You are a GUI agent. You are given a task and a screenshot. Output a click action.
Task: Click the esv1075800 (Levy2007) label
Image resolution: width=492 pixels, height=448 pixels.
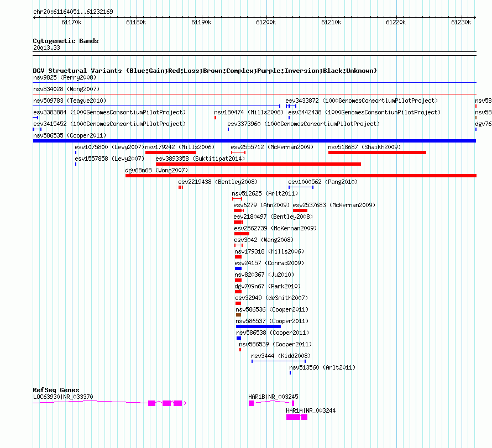coord(109,147)
